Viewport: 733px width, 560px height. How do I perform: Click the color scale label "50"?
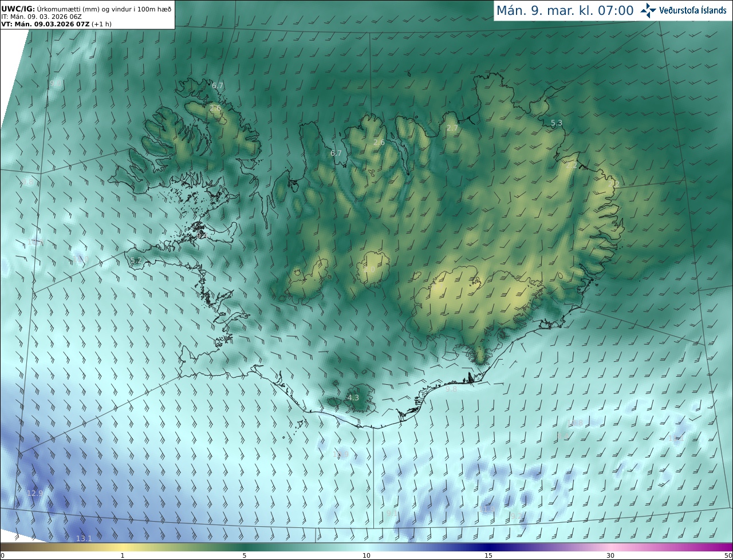pyautogui.click(x=728, y=555)
